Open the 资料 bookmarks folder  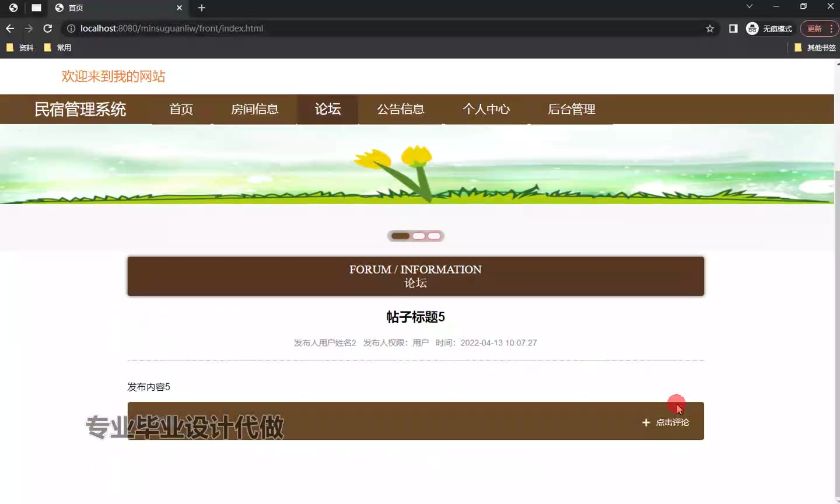click(x=20, y=48)
